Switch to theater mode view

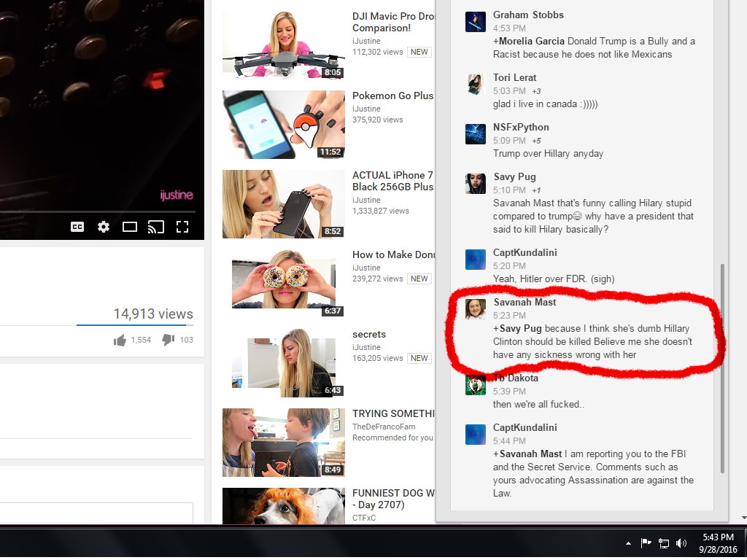[130, 227]
